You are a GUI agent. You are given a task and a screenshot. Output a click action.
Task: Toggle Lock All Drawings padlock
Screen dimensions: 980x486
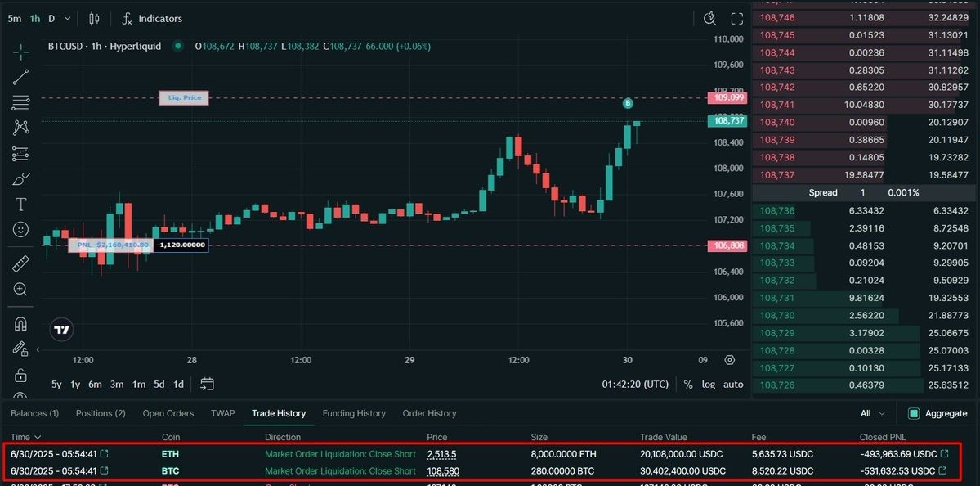20,375
